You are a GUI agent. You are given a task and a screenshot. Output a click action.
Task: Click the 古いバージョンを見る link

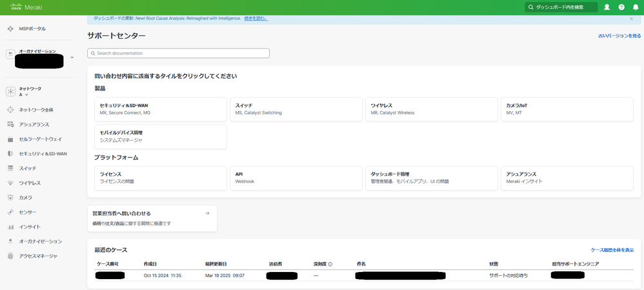pos(619,36)
